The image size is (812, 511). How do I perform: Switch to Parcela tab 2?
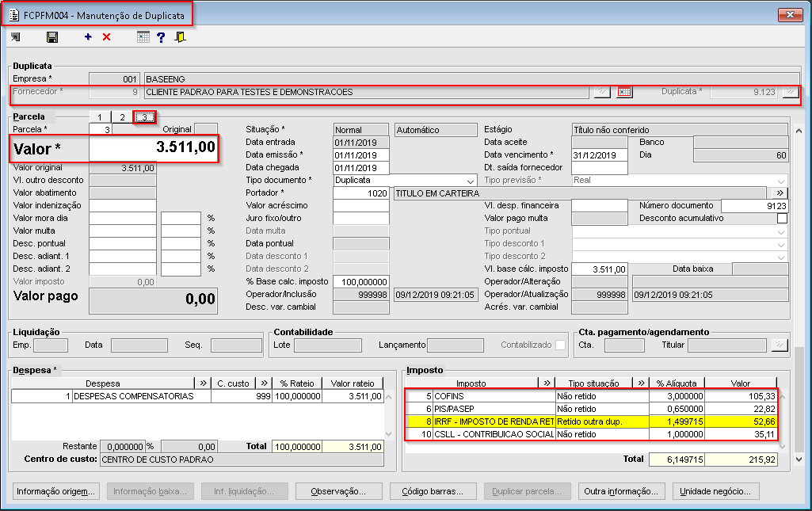pyautogui.click(x=122, y=117)
